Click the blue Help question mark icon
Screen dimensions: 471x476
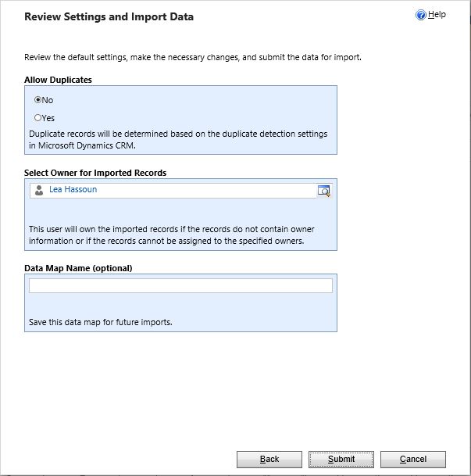(421, 15)
